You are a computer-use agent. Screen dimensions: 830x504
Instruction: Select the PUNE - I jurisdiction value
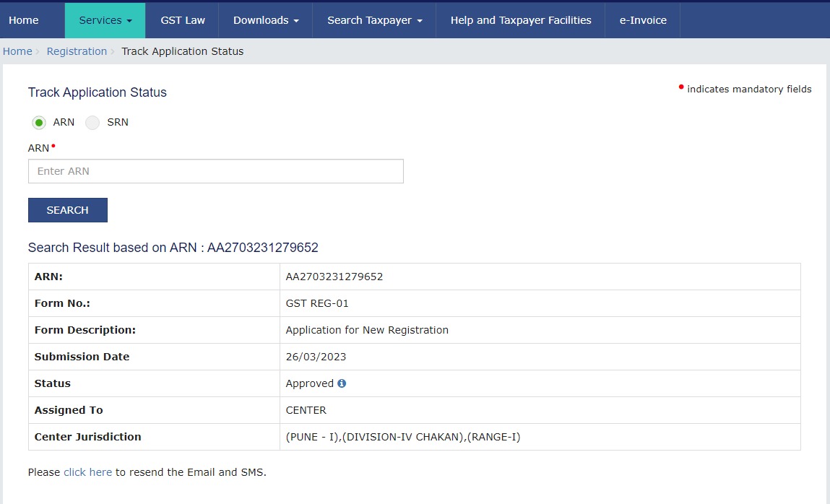tap(403, 437)
